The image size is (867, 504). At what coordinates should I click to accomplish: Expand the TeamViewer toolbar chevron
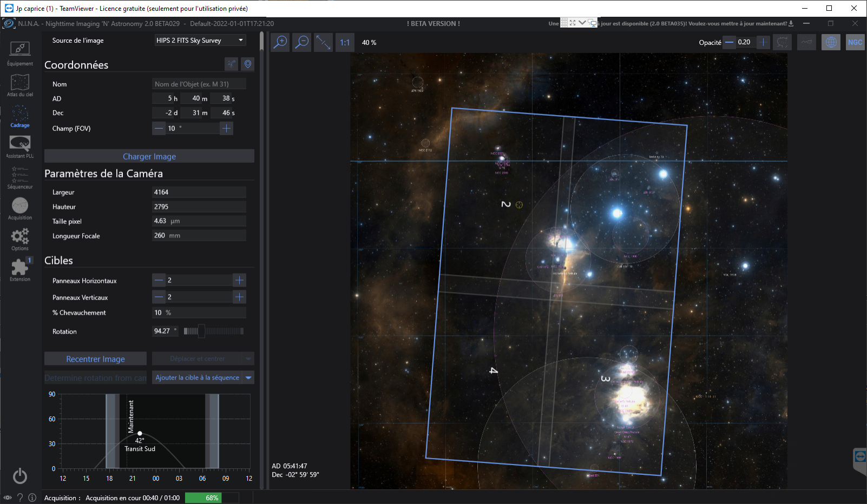click(582, 23)
